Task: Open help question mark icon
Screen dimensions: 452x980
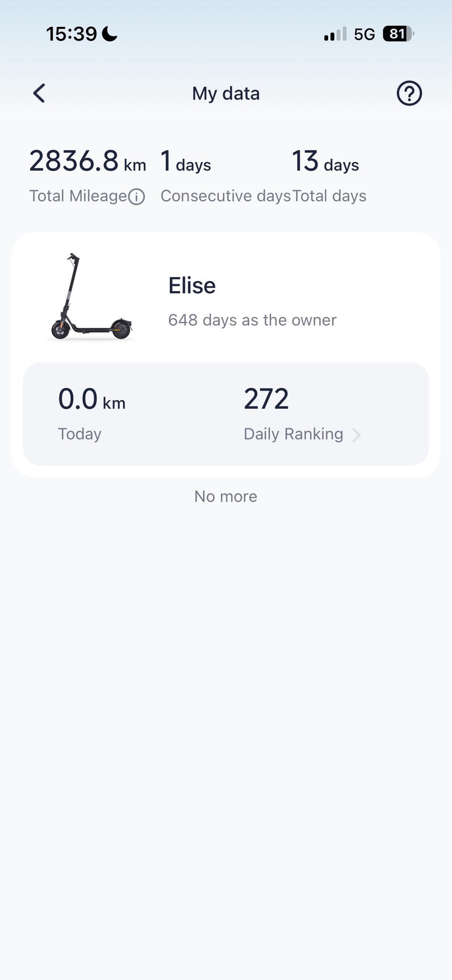Action: 409,93
